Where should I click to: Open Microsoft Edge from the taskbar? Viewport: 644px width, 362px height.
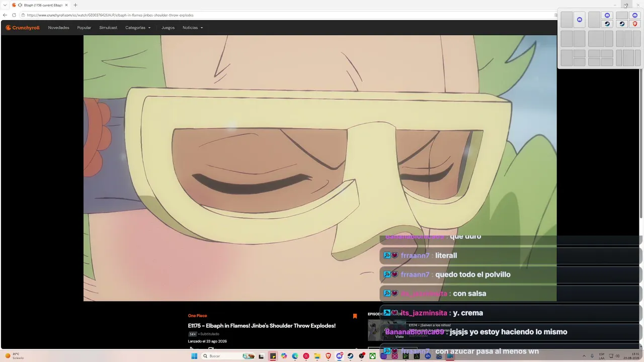point(295,356)
